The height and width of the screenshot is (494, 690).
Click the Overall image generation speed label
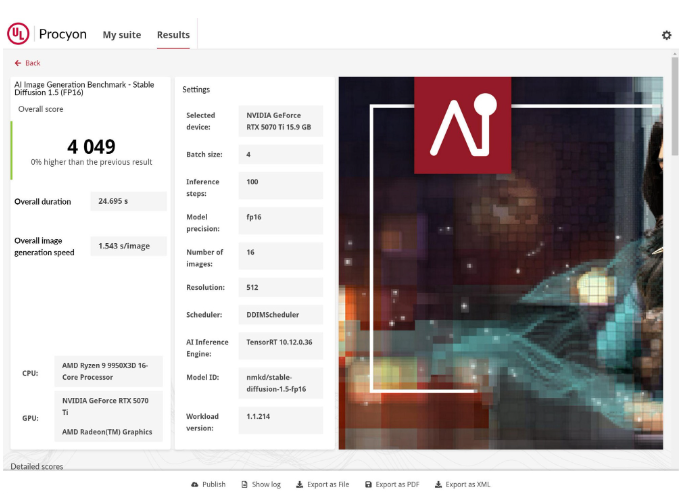[44, 246]
